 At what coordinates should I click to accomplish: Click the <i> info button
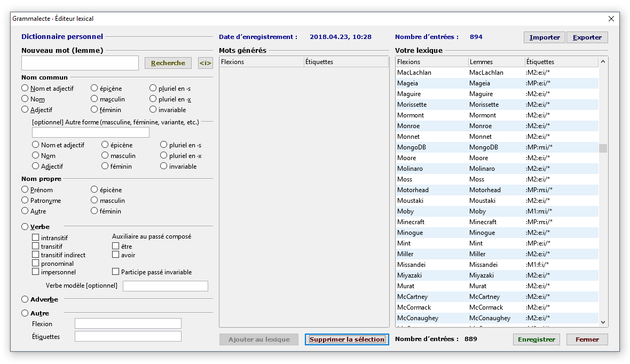[x=206, y=63]
